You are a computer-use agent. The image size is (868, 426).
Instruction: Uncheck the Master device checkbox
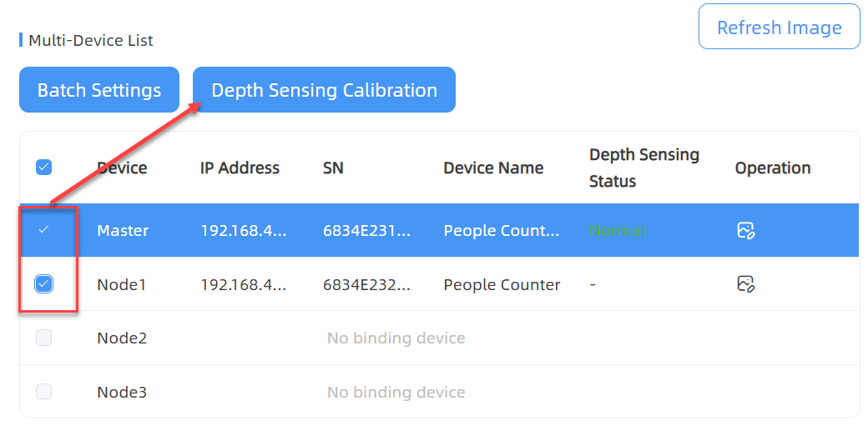pyautogui.click(x=43, y=229)
